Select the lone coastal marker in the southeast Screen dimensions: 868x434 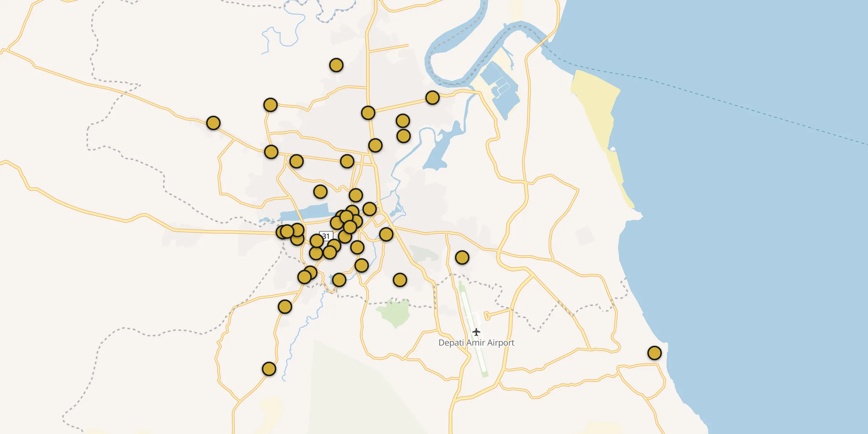(x=655, y=353)
